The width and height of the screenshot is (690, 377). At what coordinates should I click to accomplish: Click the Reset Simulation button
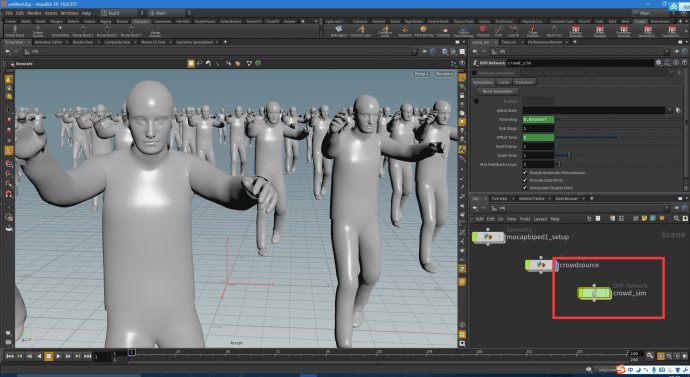[x=498, y=92]
